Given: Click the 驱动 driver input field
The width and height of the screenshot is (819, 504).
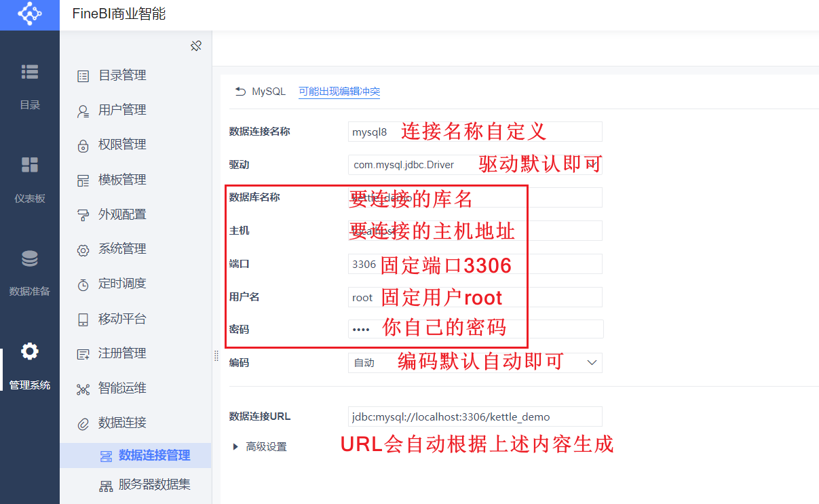Looking at the screenshot, I should [475, 165].
